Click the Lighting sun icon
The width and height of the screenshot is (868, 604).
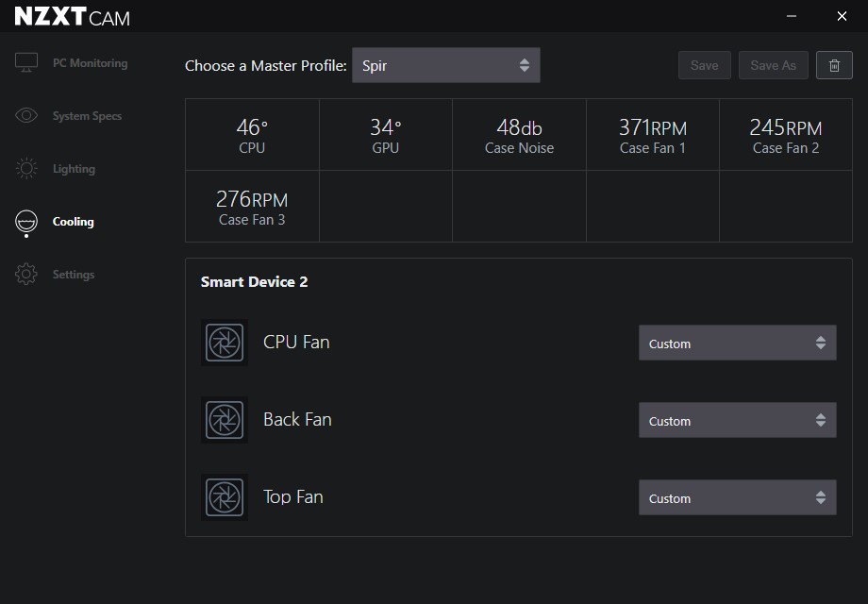(x=26, y=168)
